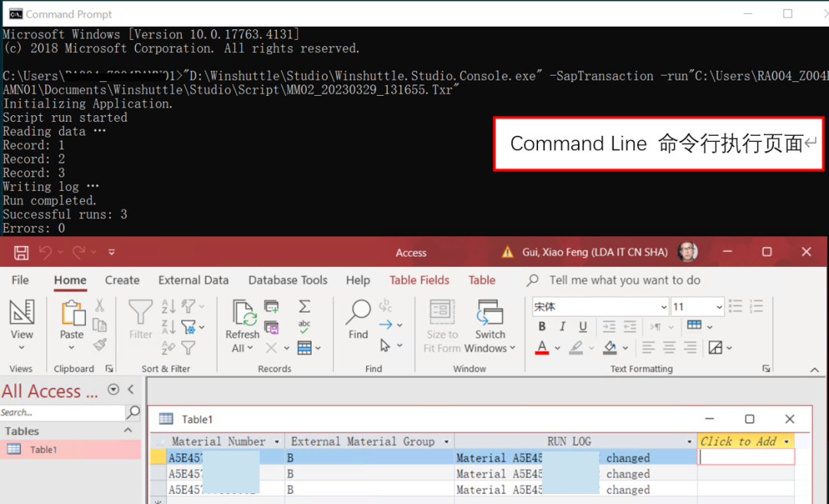Click the Click to Add column header
Image resolution: width=829 pixels, height=504 pixels.
click(x=745, y=441)
